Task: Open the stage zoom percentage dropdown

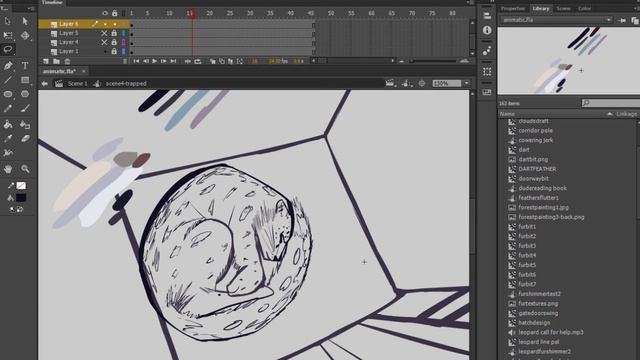Action: 467,83
